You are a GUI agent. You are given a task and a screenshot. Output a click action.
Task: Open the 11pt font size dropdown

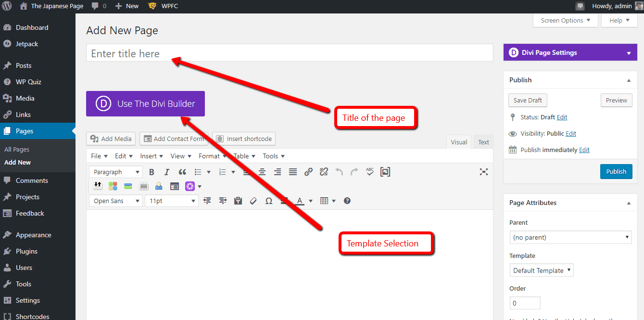(172, 201)
